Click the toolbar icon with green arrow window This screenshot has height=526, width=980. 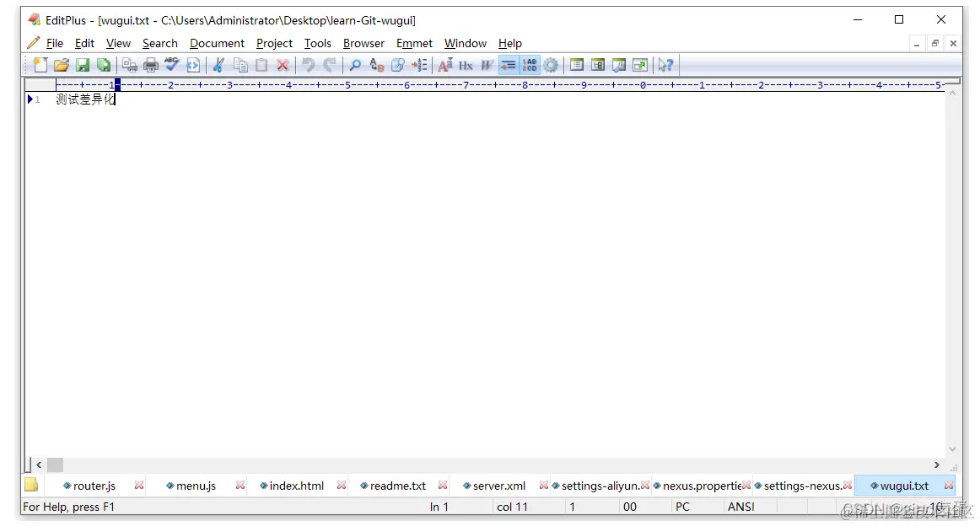click(640, 65)
